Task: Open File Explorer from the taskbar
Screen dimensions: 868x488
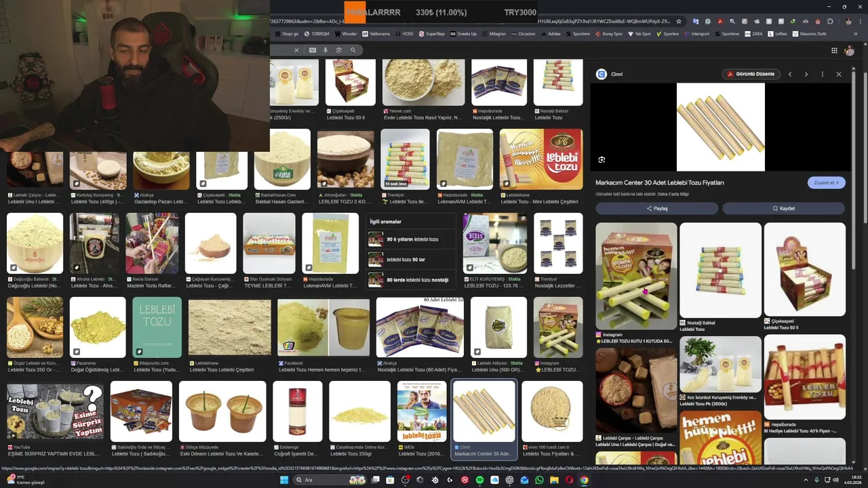Action: coord(554,480)
